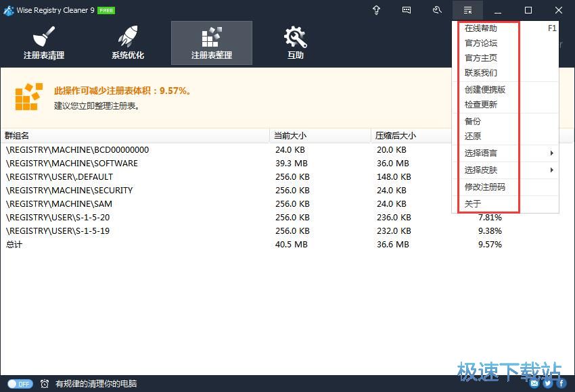The image size is (575, 392).
Task: Open the Facebook icon in status bar
Action: pos(561,383)
